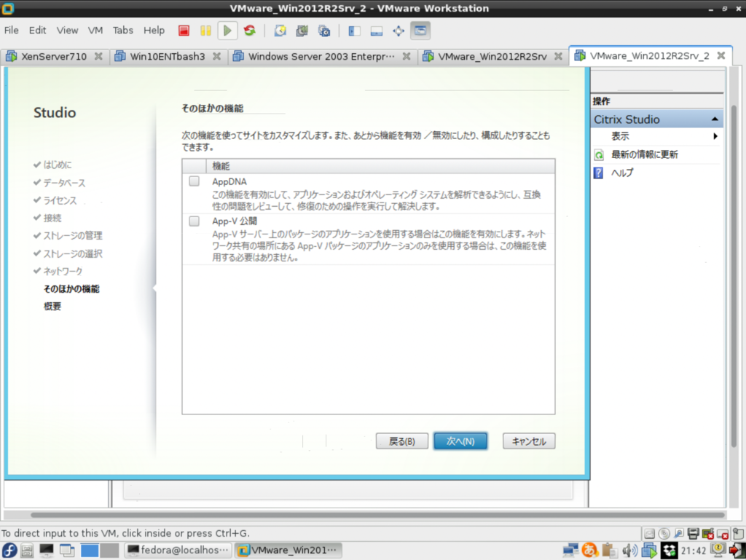Screen dimensions: 746x560
Task: Click the VMware Workstation title bar logo
Action: tap(8, 8)
